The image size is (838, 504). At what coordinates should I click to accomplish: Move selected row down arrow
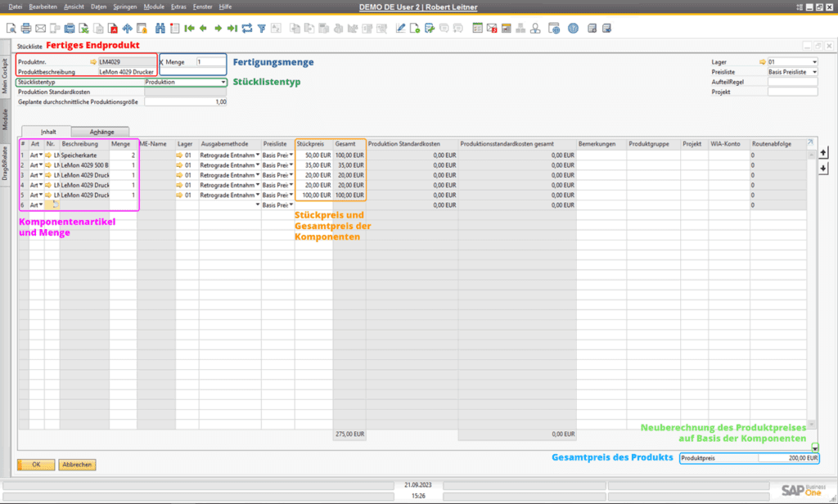coord(823,168)
